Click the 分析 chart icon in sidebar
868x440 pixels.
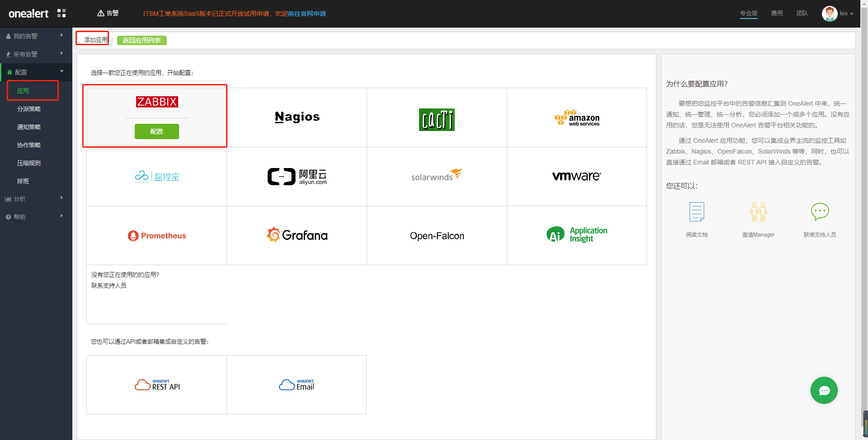(8, 199)
